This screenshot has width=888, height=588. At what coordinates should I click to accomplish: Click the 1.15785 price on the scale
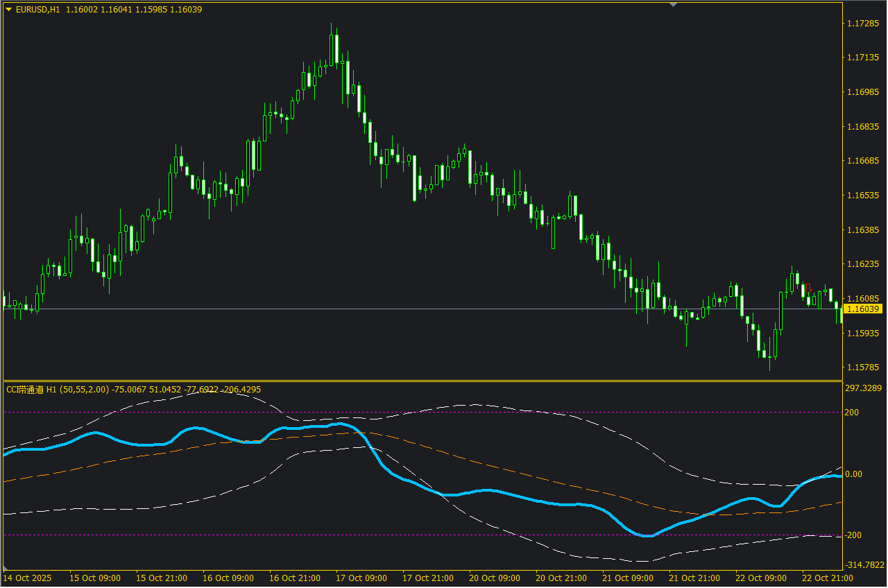(862, 367)
